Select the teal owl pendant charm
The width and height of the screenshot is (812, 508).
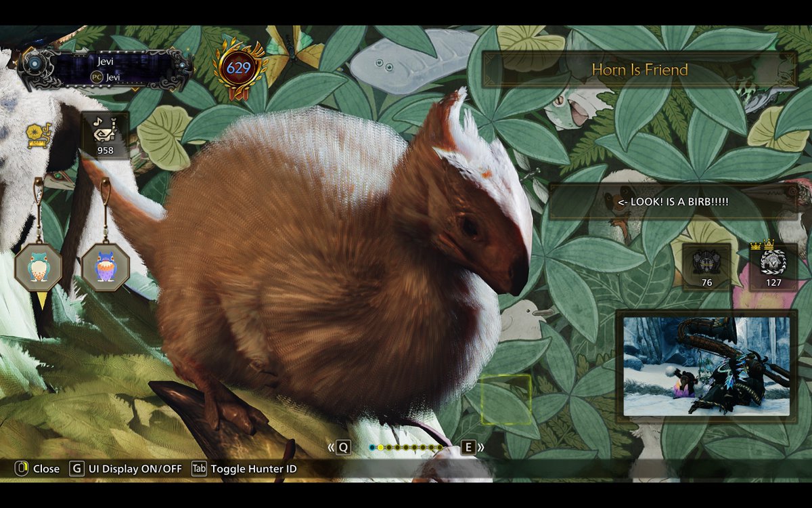tap(38, 268)
